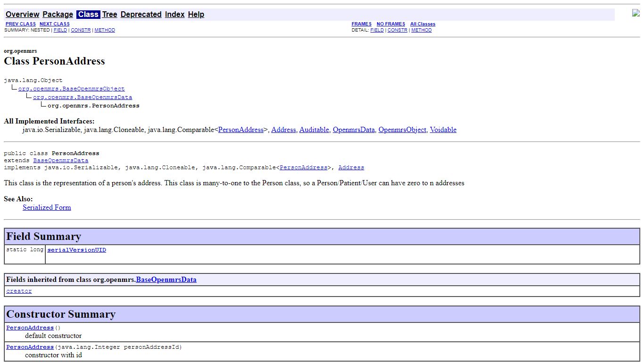Jump to METHOD in the SUMMARY row
Screen dimensions: 644x362
click(105, 30)
